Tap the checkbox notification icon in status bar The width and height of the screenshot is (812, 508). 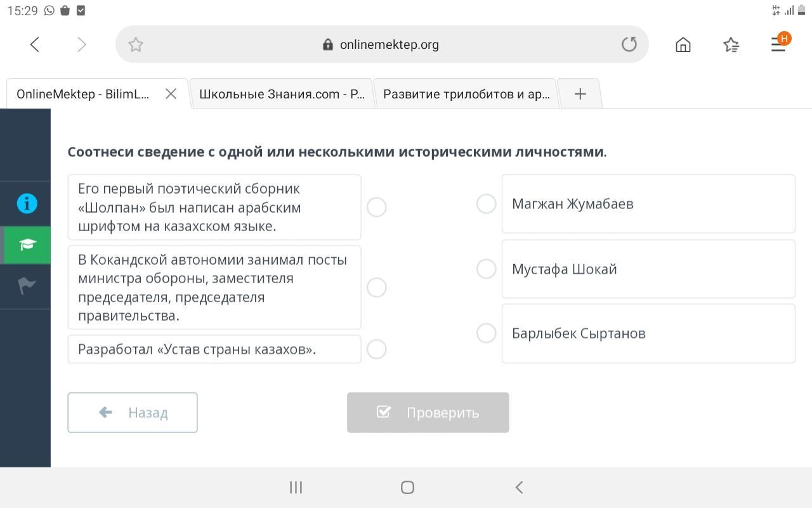point(81,11)
